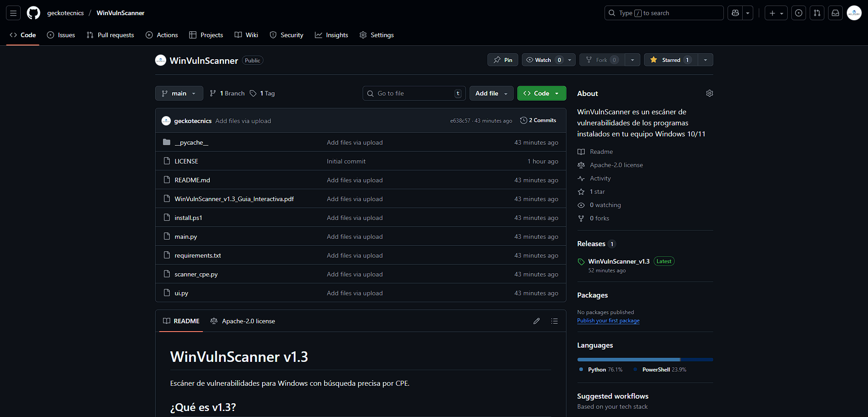Focus the Go to file input

[x=414, y=93]
